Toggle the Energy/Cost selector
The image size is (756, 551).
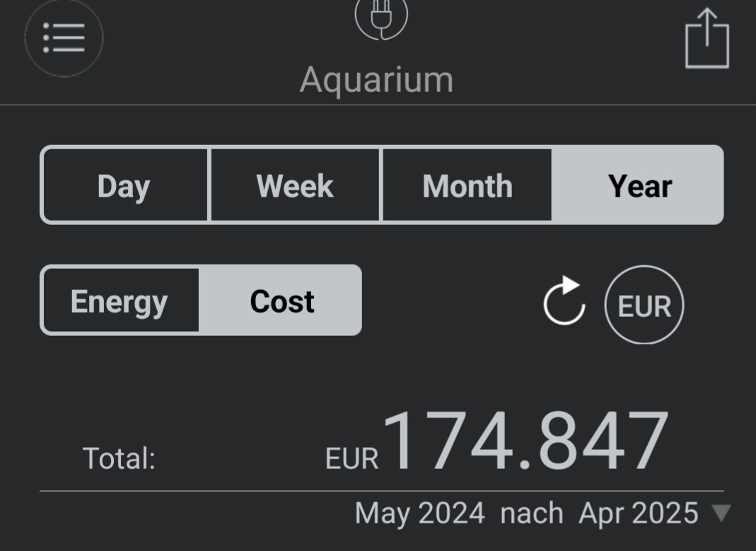[201, 301]
